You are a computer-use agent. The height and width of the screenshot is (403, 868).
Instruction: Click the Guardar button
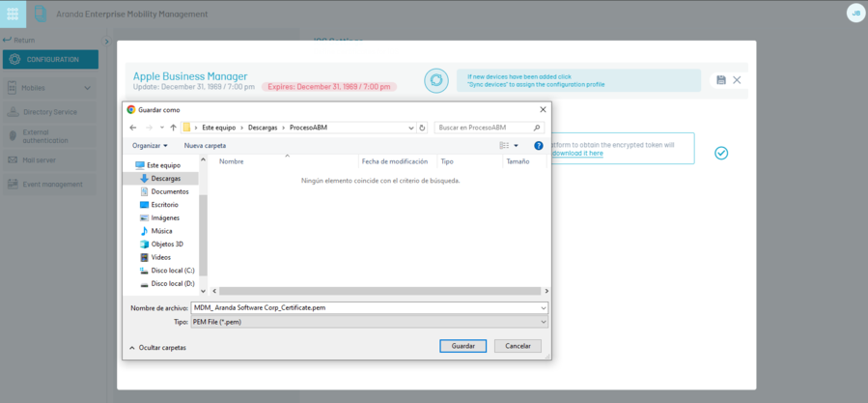[462, 345]
